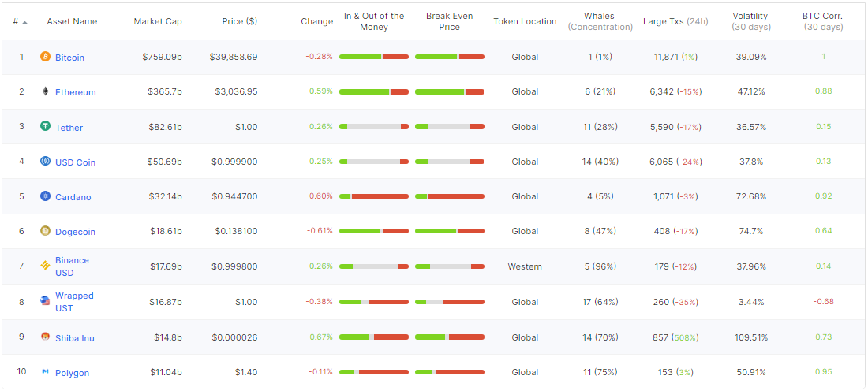Click Bitcoin's In & Out of the Money bar

(374, 57)
